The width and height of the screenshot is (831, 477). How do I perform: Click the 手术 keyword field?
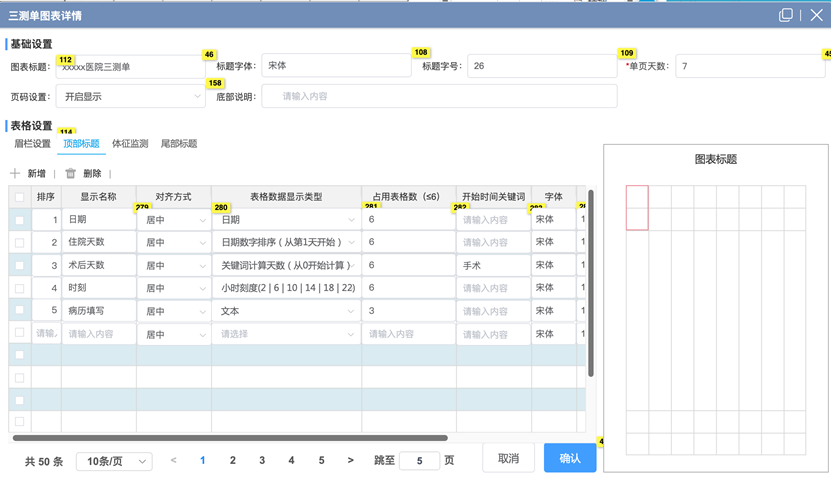493,266
